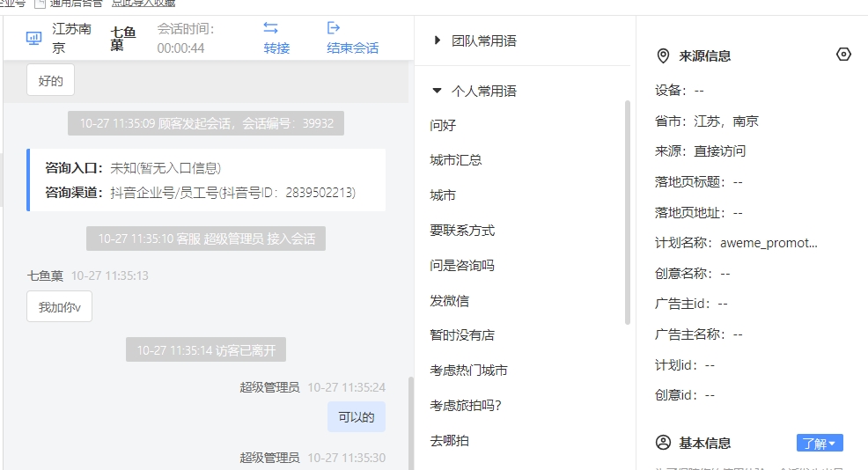Click the session start notice with 会话编号 39932
Screen dimensions: 868x470
(x=206, y=123)
